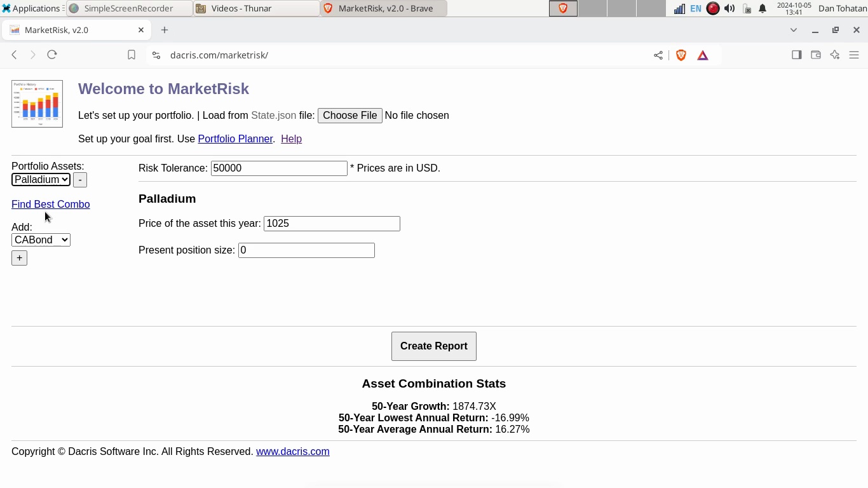The height and width of the screenshot is (488, 868).
Task: Reload the MarketRisk page
Action: 52,55
